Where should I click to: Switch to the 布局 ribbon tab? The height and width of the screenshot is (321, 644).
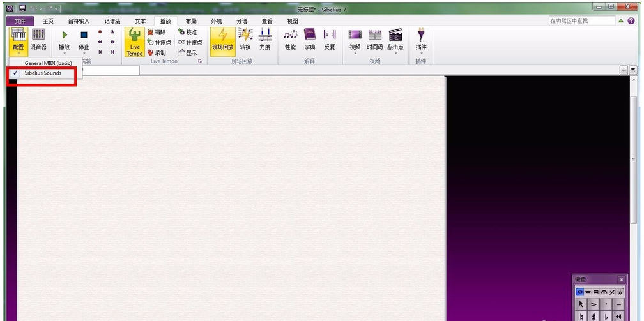(191, 21)
